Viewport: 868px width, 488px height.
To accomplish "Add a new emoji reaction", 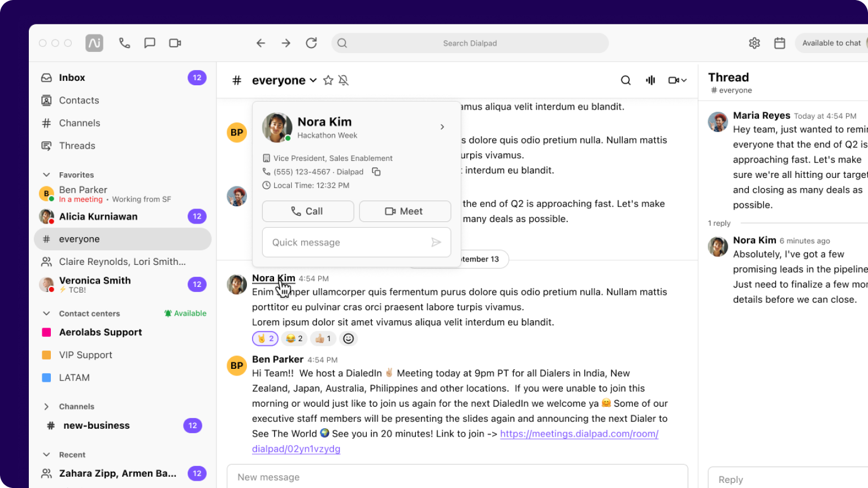I will (349, 338).
